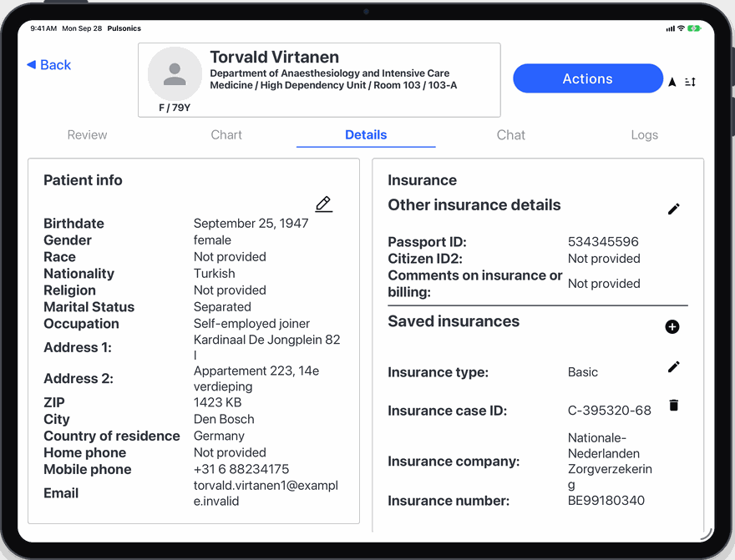Switch to the Chart tab
The width and height of the screenshot is (735, 560).
point(226,135)
